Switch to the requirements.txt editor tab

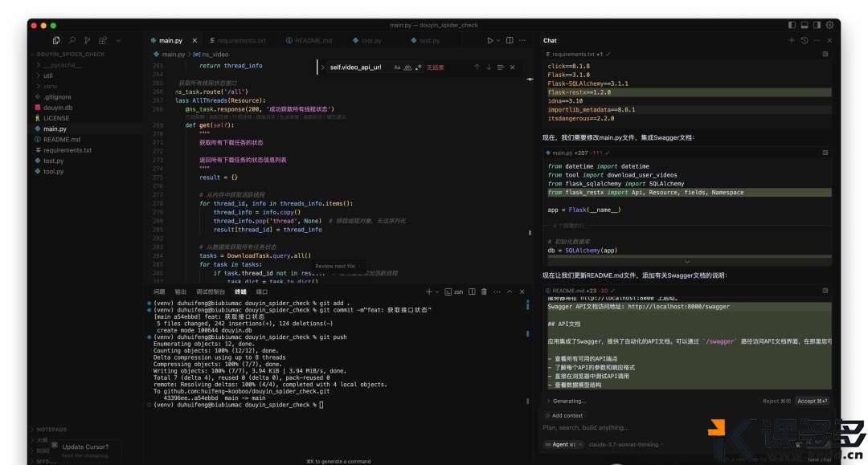(x=240, y=40)
